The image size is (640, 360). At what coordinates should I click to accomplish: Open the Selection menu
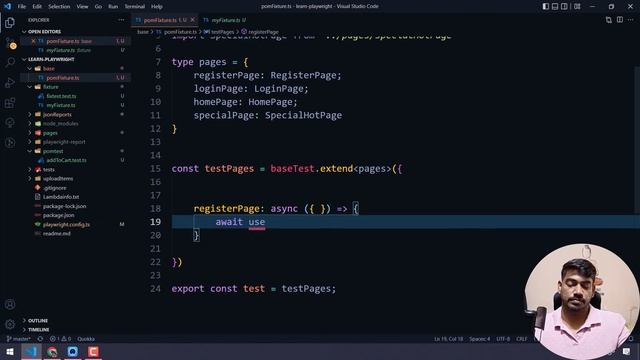[59, 7]
